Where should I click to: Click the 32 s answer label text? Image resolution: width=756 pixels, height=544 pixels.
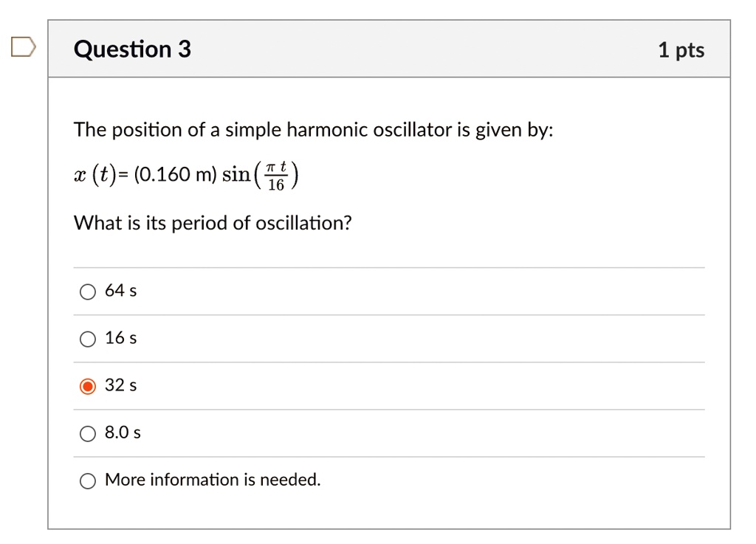click(120, 385)
